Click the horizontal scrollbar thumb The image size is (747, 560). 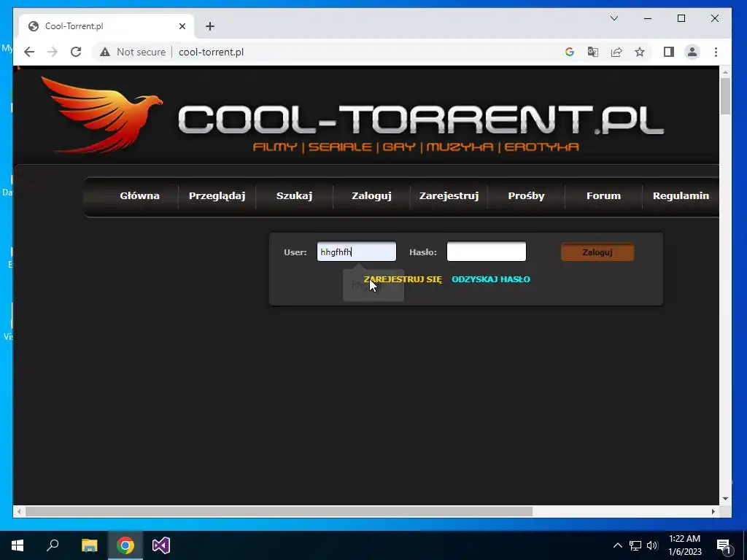coord(279,511)
